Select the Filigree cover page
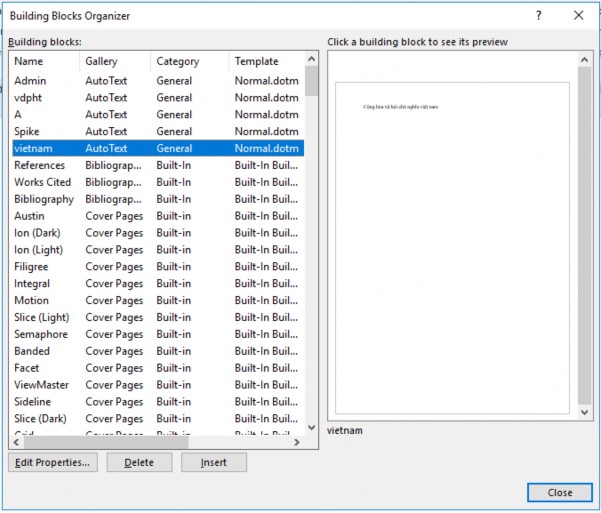Viewport: 601px width, 513px height. (31, 267)
